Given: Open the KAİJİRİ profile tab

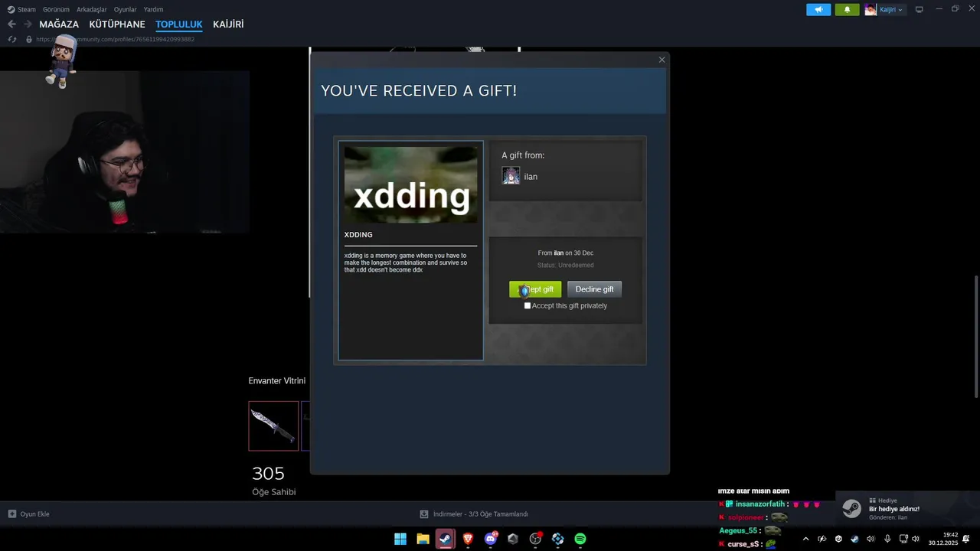Looking at the screenshot, I should pyautogui.click(x=228, y=24).
